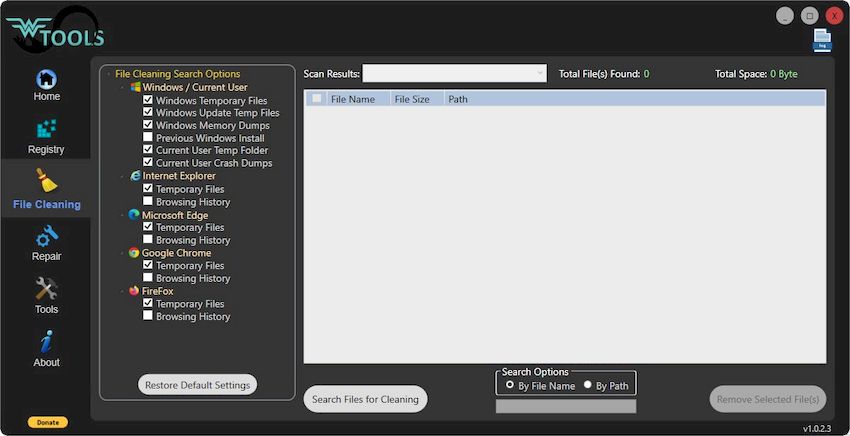Collapse FireFox tree node

(x=124, y=291)
